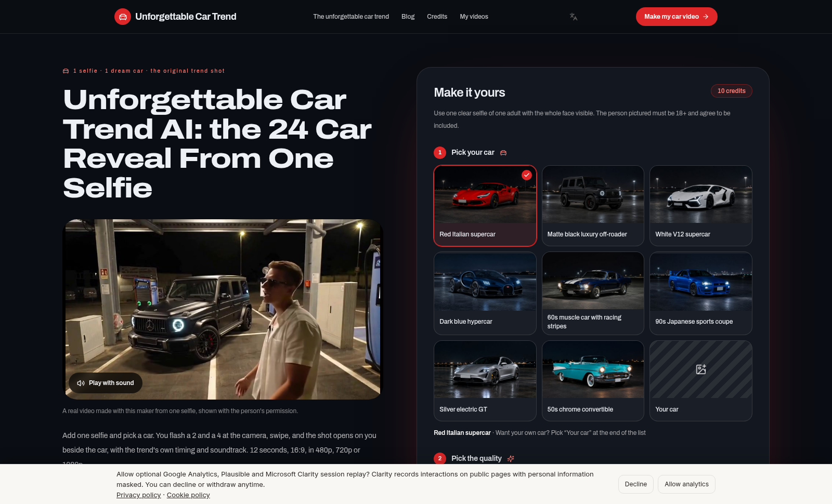Click the checkmark badge on Red Italian supercar
This screenshot has width=832, height=504.
pos(527,175)
